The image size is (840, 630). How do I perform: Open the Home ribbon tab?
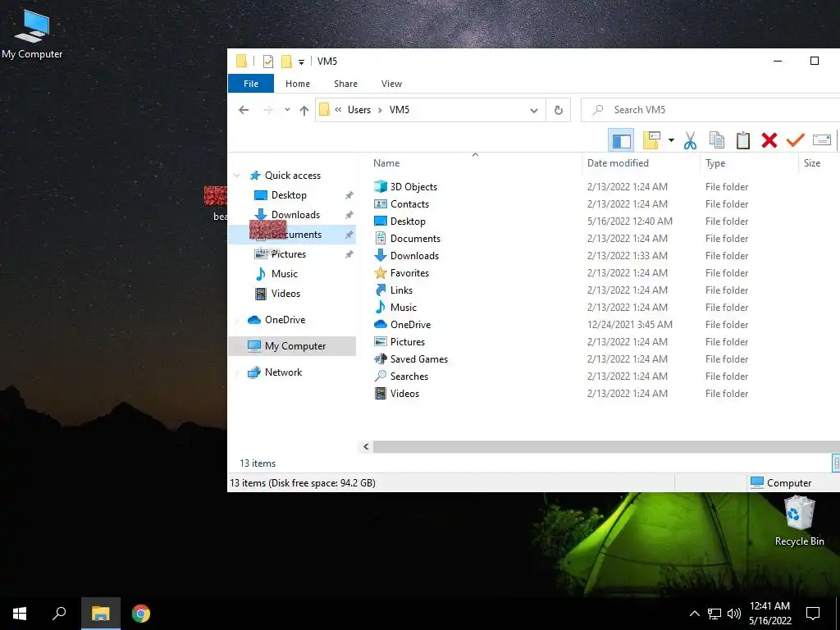[297, 84]
